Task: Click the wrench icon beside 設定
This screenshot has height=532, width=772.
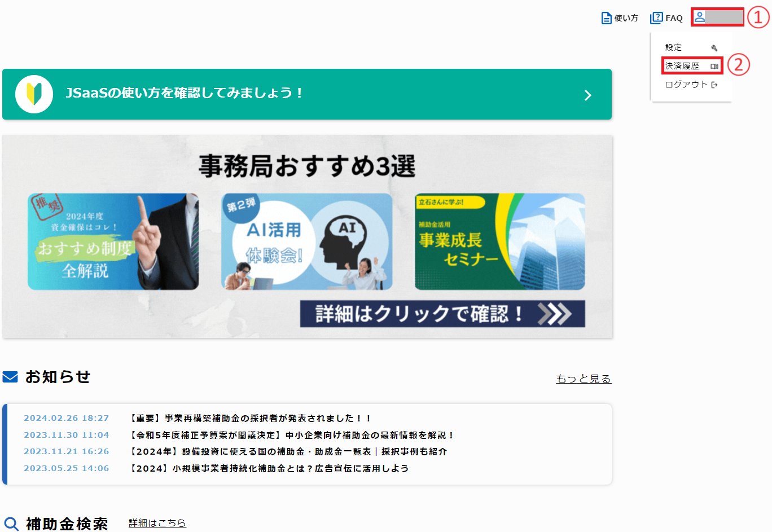Action: [x=716, y=47]
